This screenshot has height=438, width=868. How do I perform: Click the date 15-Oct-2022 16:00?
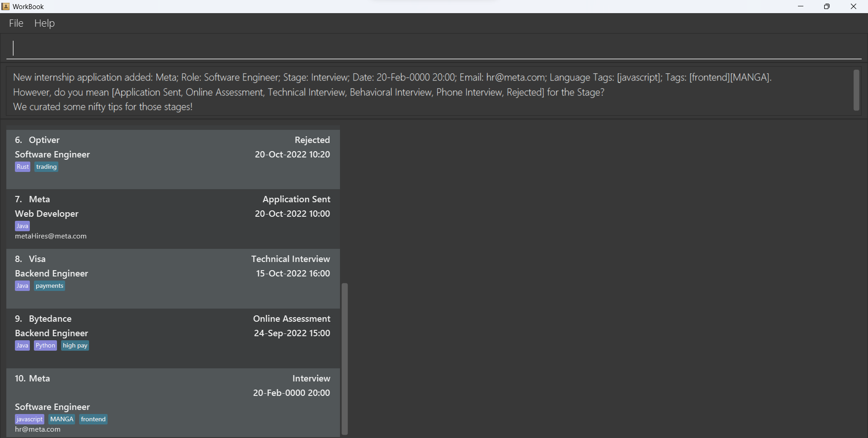(x=293, y=273)
